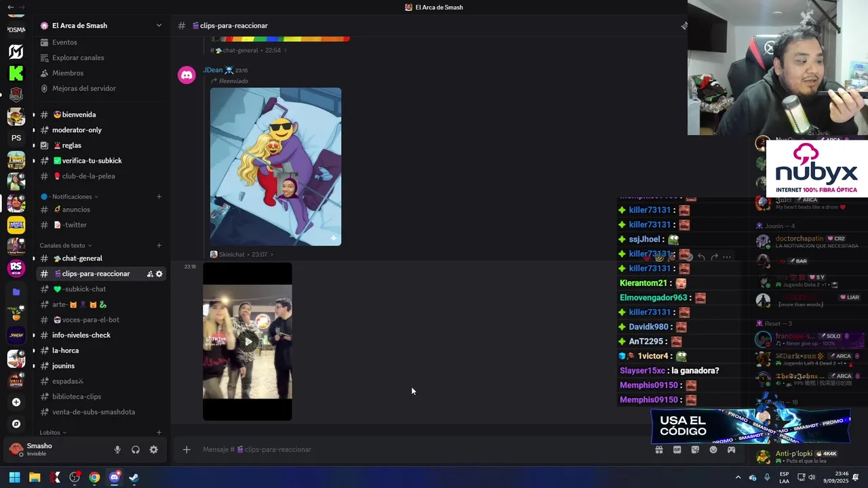Switch to the green K server
The height and width of the screenshot is (488, 868).
pyautogui.click(x=16, y=73)
